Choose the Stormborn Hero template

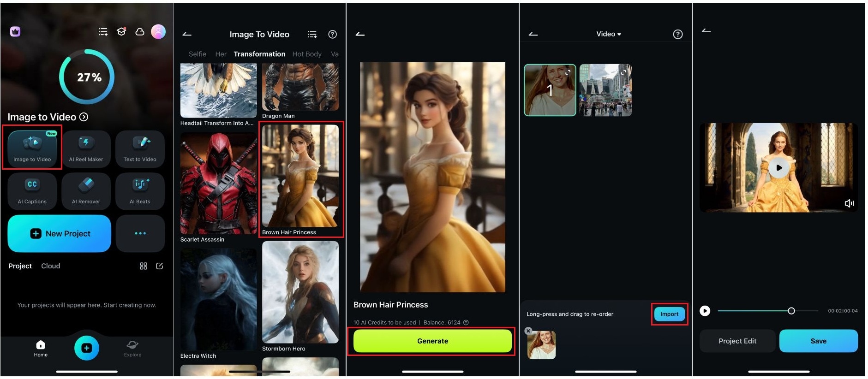(x=300, y=292)
